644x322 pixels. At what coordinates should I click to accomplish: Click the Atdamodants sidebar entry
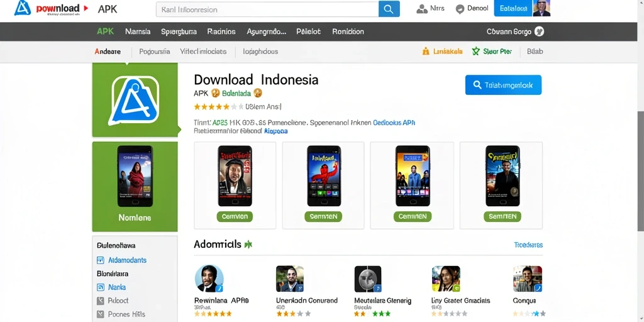[127, 260]
